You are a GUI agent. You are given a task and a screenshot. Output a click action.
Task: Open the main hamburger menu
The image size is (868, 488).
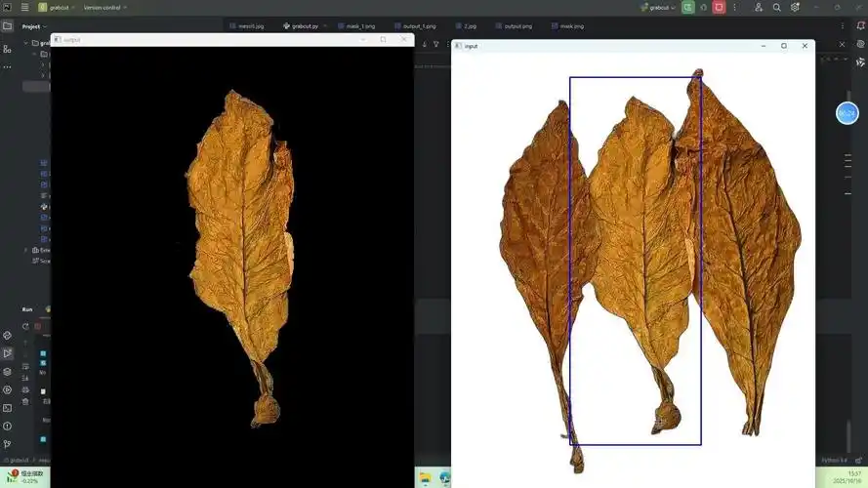click(x=24, y=7)
